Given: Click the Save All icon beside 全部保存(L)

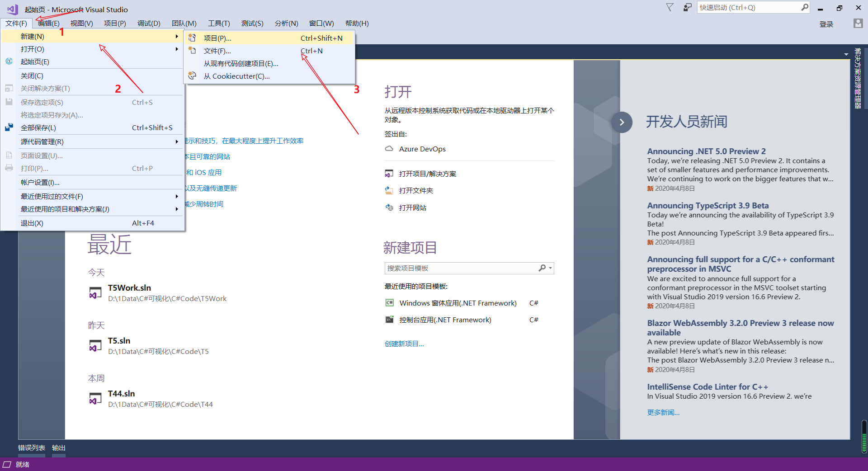Looking at the screenshot, I should pyautogui.click(x=9, y=127).
